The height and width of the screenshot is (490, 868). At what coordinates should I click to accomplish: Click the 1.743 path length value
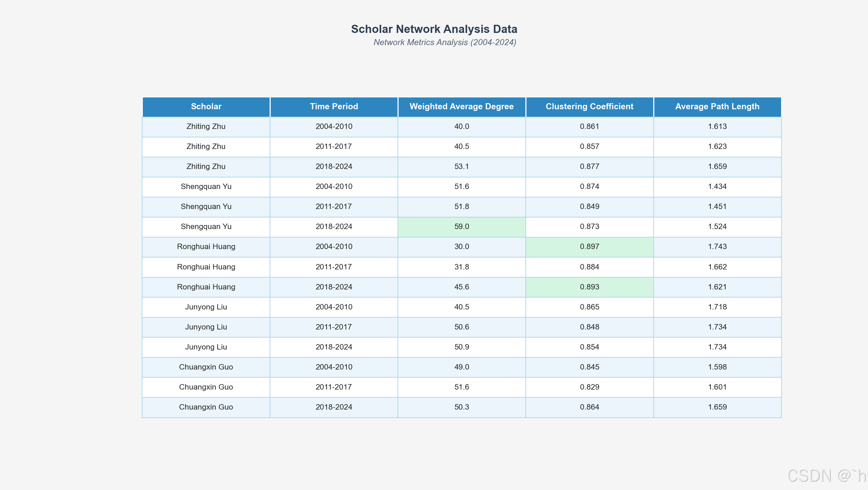click(717, 247)
